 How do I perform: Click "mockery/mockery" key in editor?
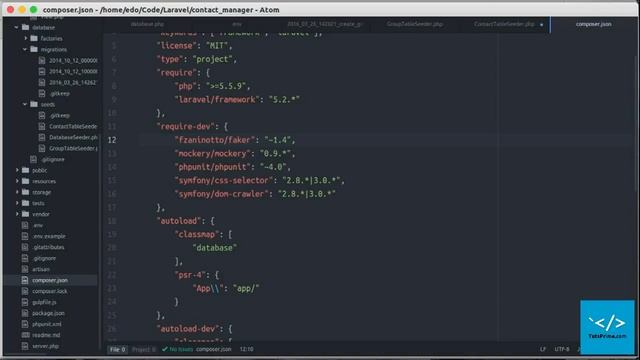coord(212,153)
